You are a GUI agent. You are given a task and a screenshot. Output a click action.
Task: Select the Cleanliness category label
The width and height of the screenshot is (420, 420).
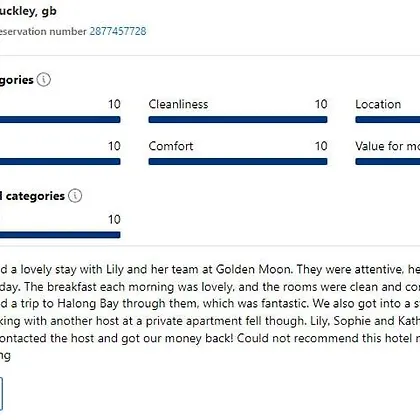(x=178, y=104)
